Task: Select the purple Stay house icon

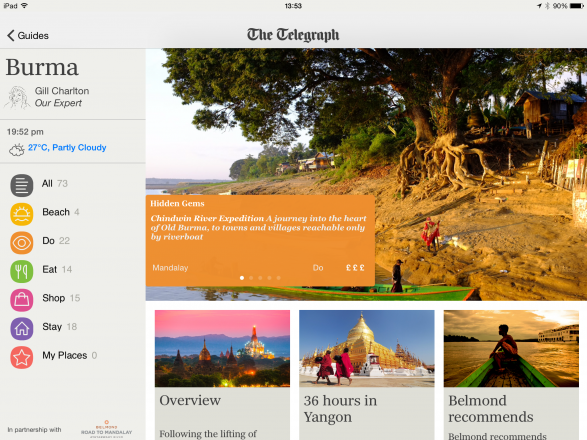Action: (22, 328)
